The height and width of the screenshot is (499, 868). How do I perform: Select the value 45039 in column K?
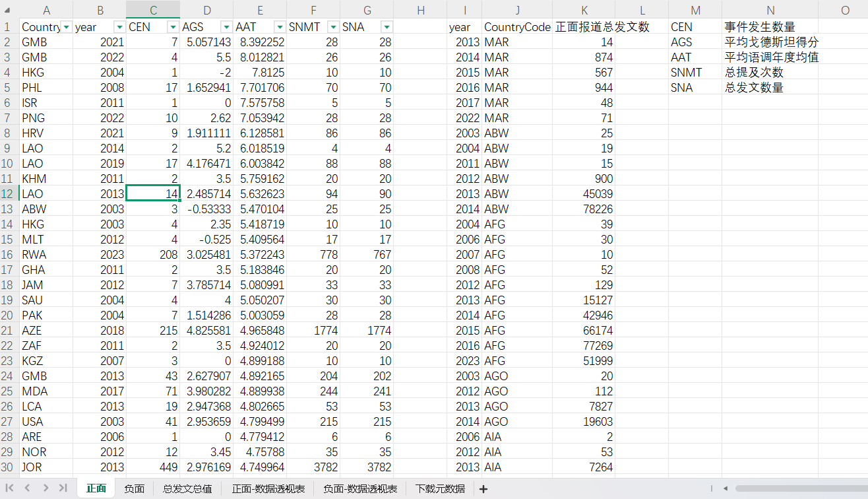(x=584, y=194)
